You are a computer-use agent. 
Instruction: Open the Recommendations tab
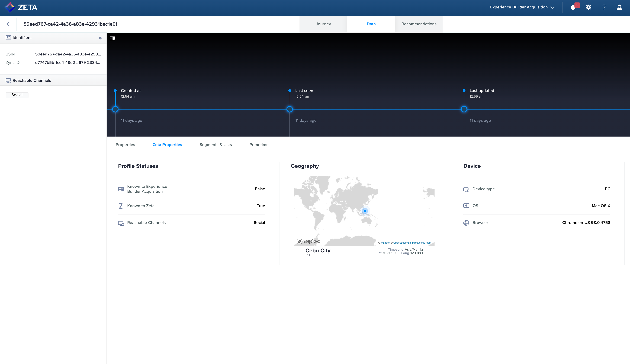click(419, 24)
